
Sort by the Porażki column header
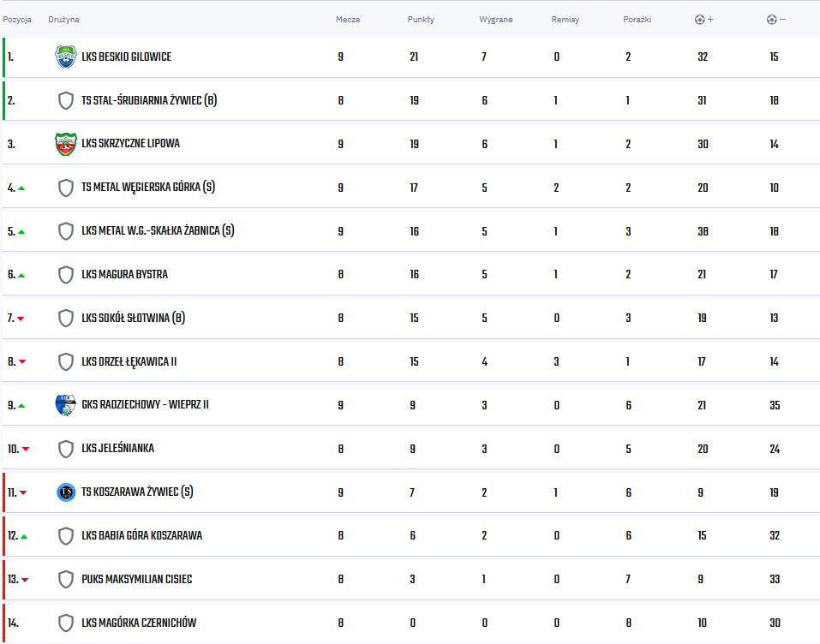click(x=637, y=20)
